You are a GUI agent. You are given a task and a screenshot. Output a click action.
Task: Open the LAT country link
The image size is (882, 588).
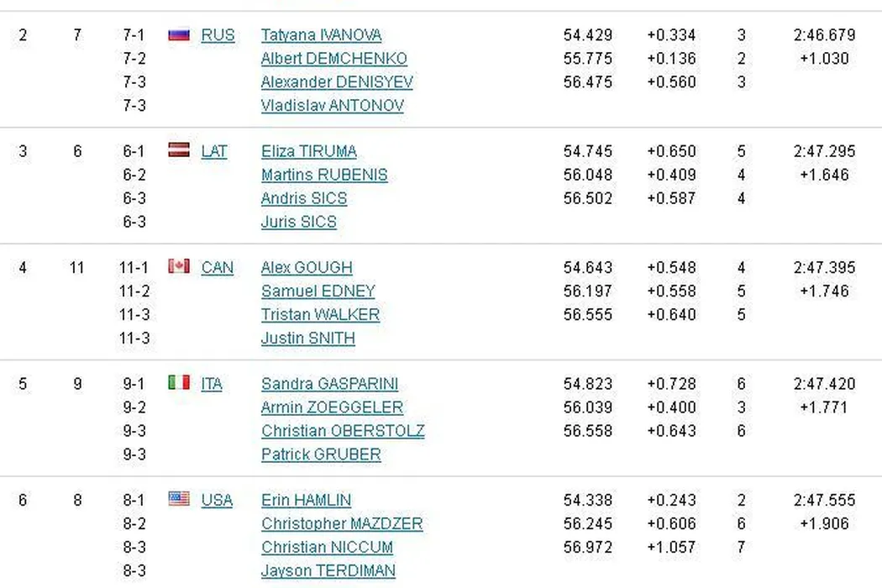pos(214,151)
